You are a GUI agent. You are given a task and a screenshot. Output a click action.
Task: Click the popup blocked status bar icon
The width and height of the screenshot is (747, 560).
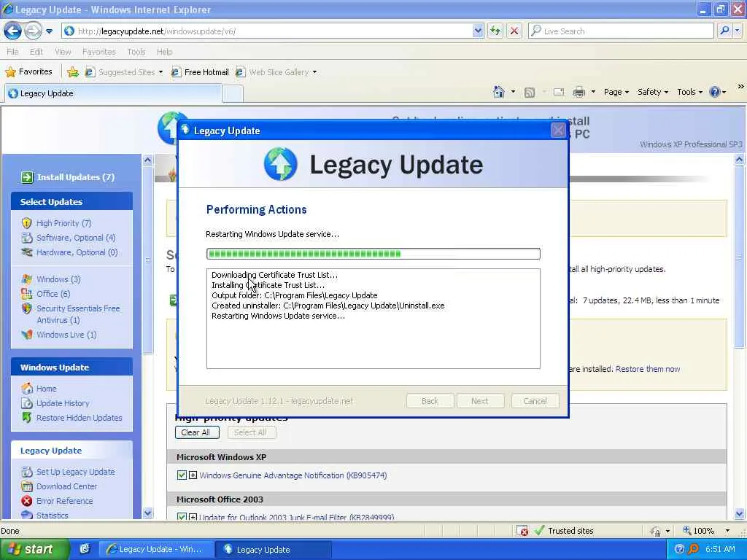pos(522,531)
